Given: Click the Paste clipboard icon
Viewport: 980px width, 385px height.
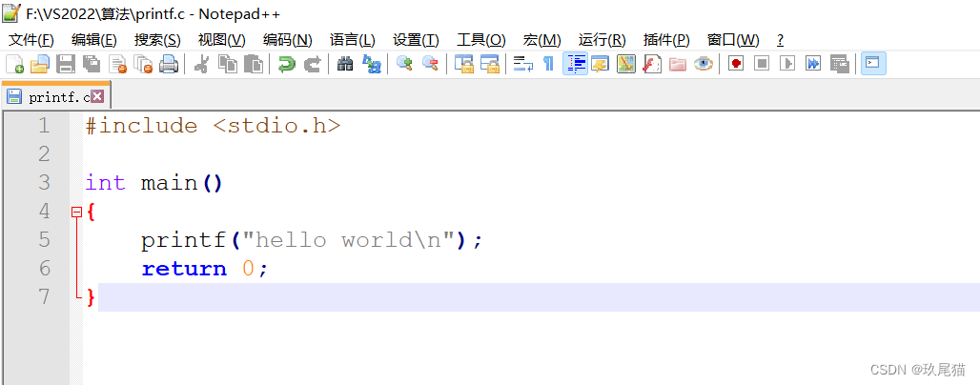Looking at the screenshot, I should [x=254, y=64].
